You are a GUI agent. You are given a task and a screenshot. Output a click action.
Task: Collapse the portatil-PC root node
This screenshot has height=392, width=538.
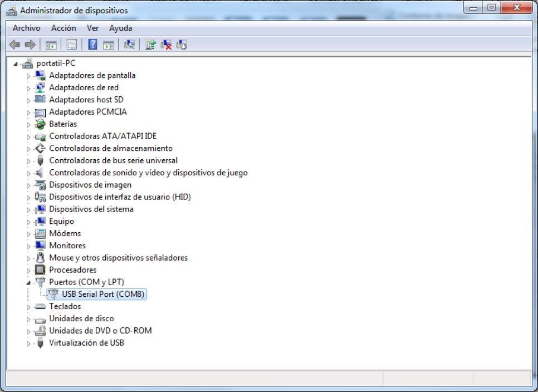tap(16, 64)
